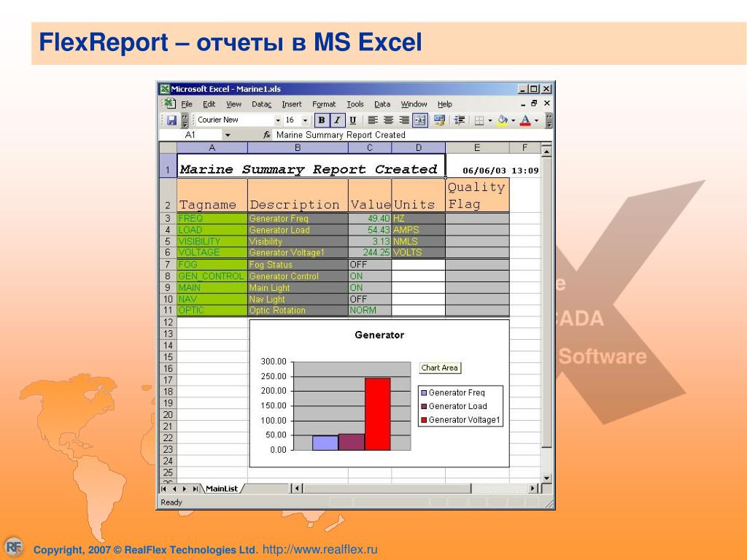Click the formula bar text
Screen dimensions: 747x560
tap(341, 135)
